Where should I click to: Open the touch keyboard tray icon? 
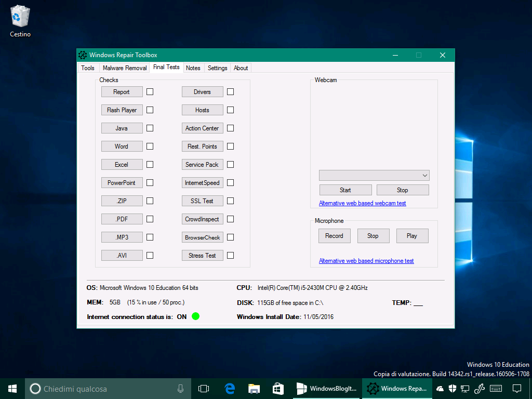[x=496, y=389]
